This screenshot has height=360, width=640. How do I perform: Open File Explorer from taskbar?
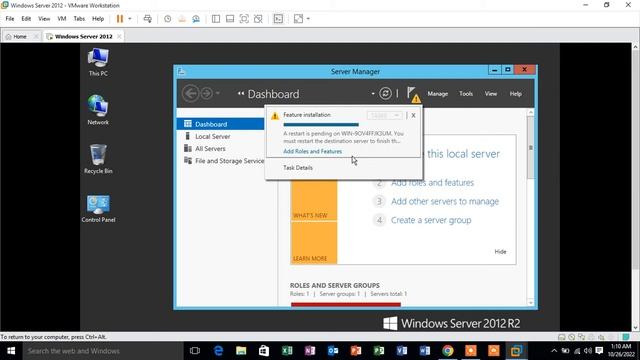pos(241,351)
